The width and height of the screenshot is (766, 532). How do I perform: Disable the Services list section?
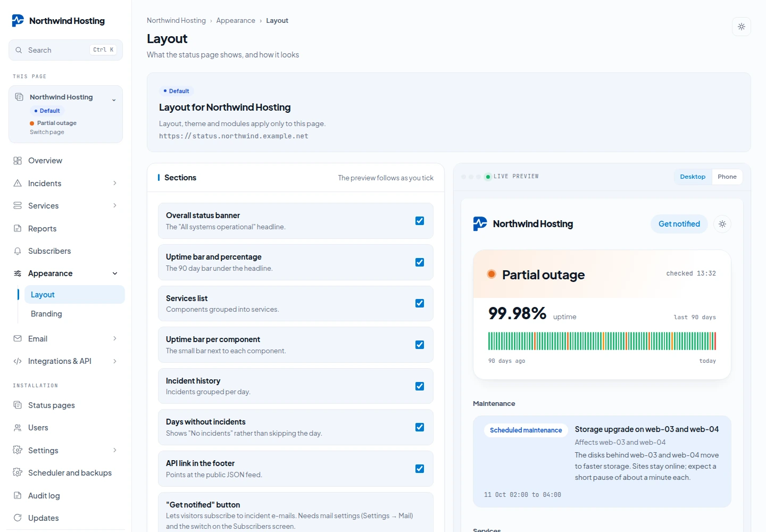[420, 303]
